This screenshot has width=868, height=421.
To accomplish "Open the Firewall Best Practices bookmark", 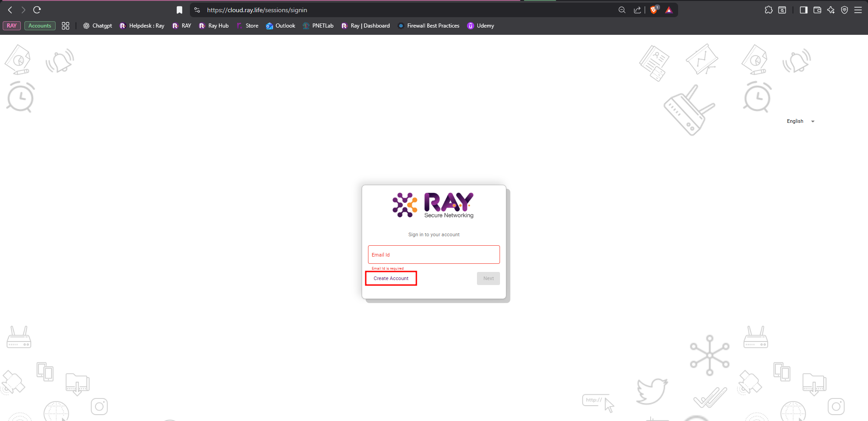I will pos(429,26).
